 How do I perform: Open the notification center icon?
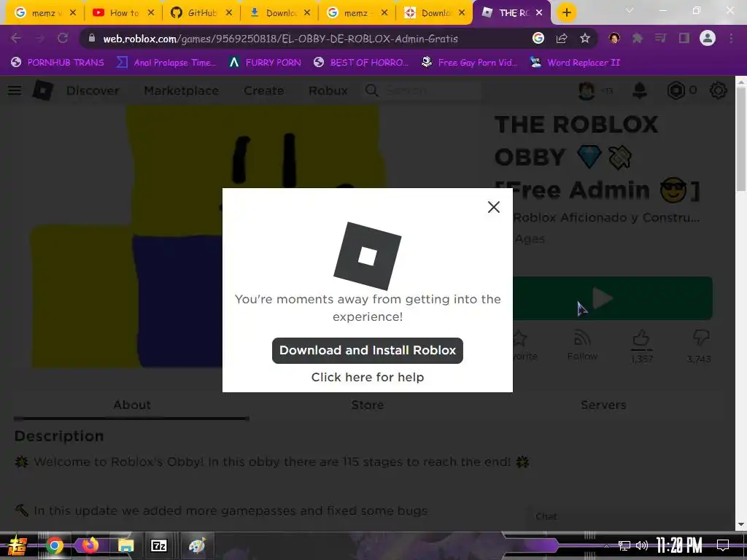723,545
